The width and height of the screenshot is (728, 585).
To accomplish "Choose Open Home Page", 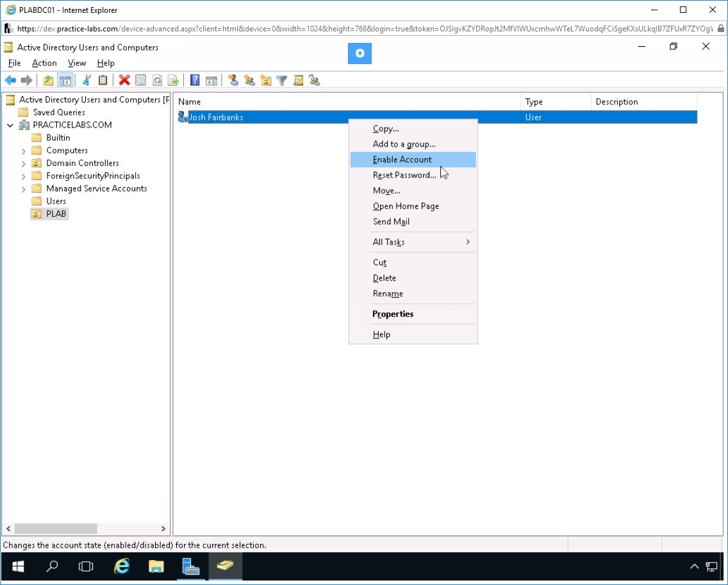I will point(413,206).
